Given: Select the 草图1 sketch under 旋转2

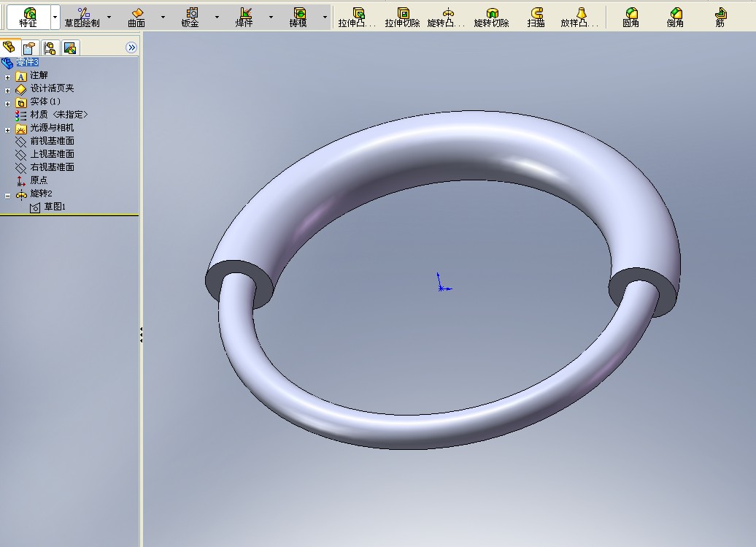Looking at the screenshot, I should click(55, 207).
